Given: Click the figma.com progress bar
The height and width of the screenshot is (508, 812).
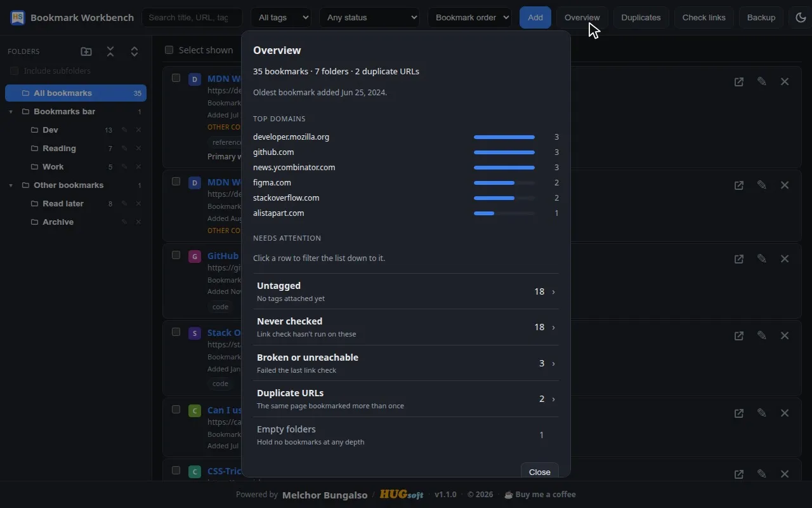Looking at the screenshot, I should (504, 183).
